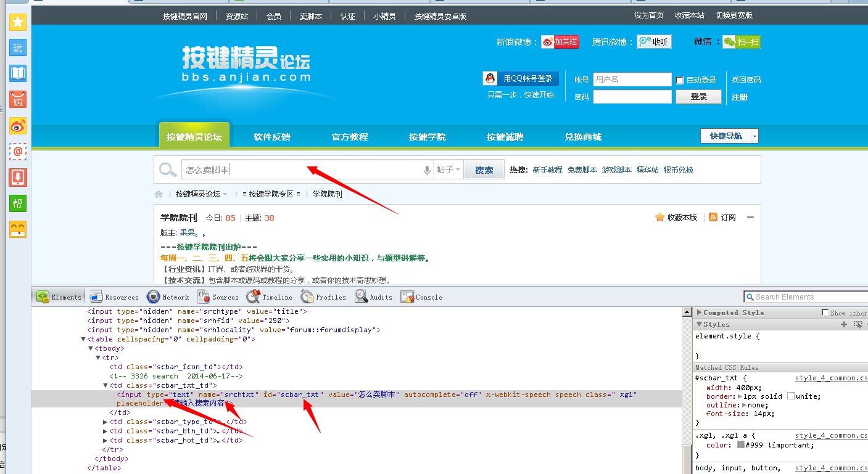This screenshot has height=474, width=868.
Task: Open the 快捷导航 dropdown
Action: click(729, 136)
